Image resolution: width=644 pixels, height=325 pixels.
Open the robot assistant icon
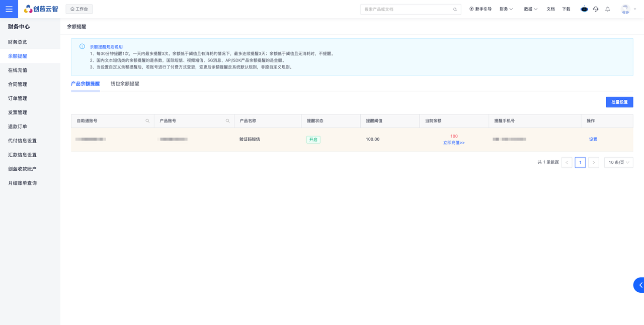(x=584, y=9)
